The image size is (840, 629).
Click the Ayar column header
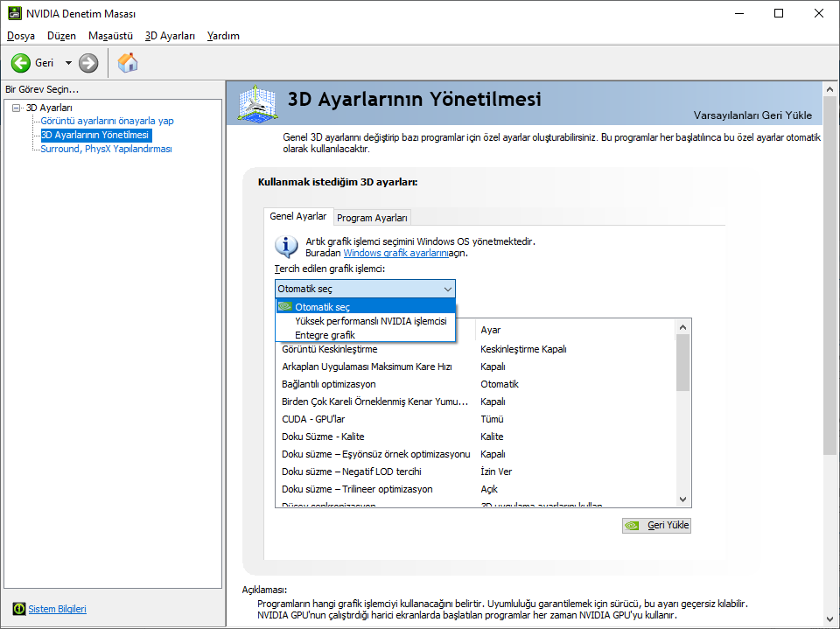(574, 330)
